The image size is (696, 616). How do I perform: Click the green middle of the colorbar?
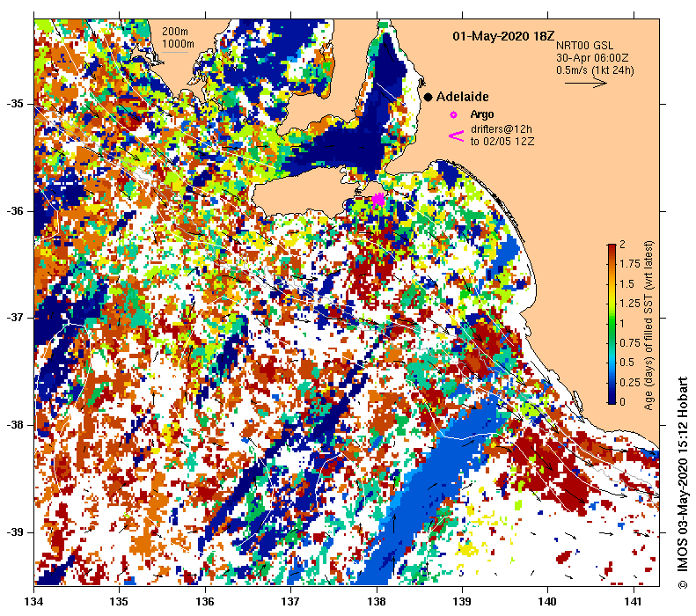pos(612,323)
